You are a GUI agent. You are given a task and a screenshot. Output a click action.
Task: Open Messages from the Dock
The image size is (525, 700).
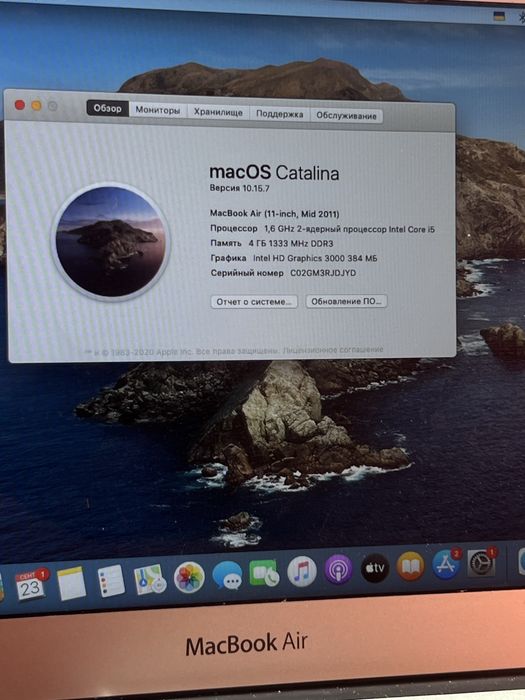[x=227, y=575]
